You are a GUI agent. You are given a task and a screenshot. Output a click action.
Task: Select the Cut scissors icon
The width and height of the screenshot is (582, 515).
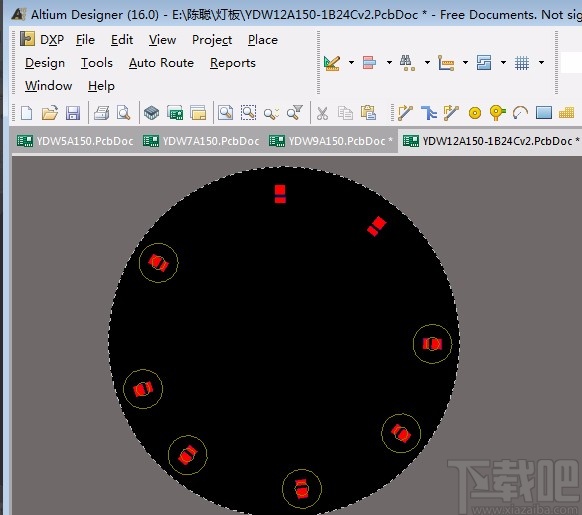coord(322,113)
